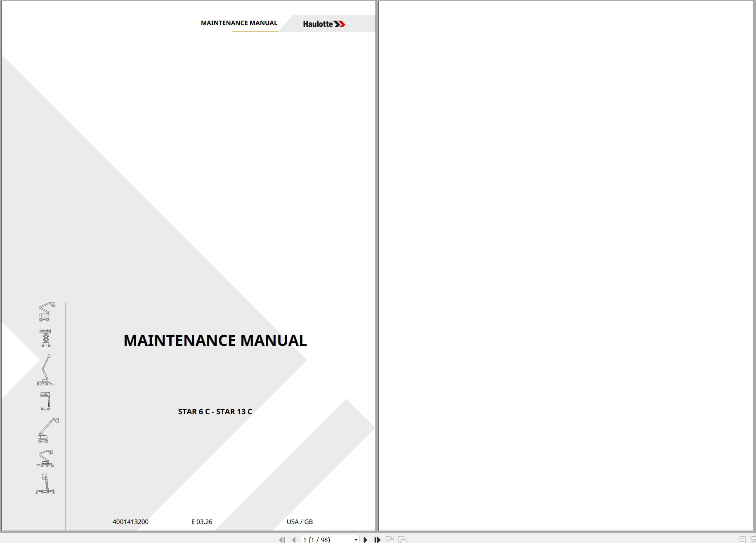The image size is (756, 543).
Task: Go to the previous page
Action: pyautogui.click(x=293, y=539)
